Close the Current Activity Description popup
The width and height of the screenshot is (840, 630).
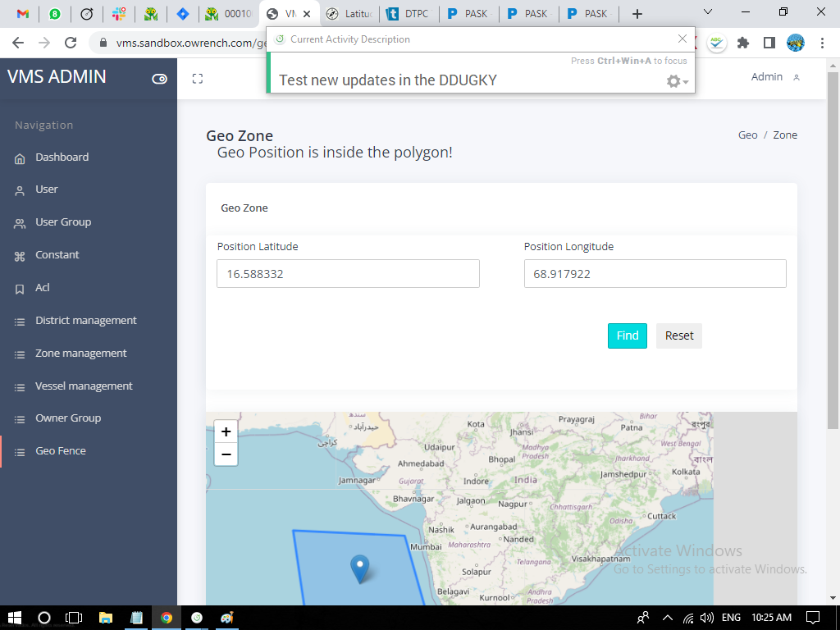coord(682,39)
